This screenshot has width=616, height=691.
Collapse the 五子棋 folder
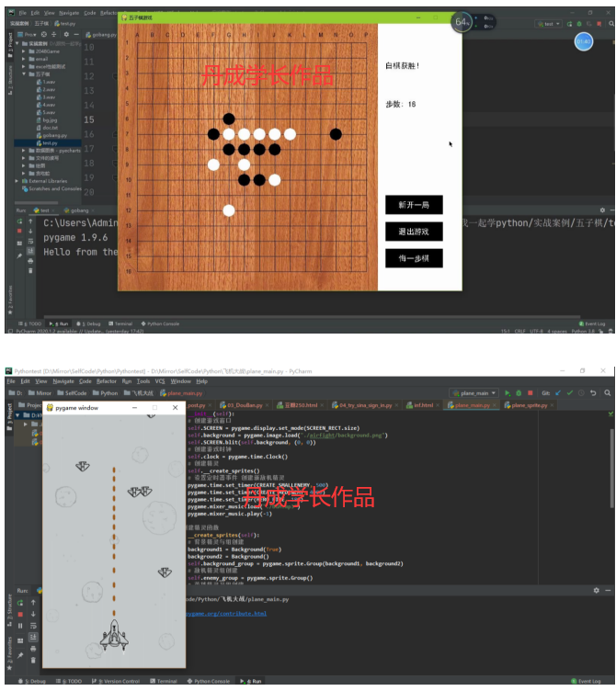[23, 74]
